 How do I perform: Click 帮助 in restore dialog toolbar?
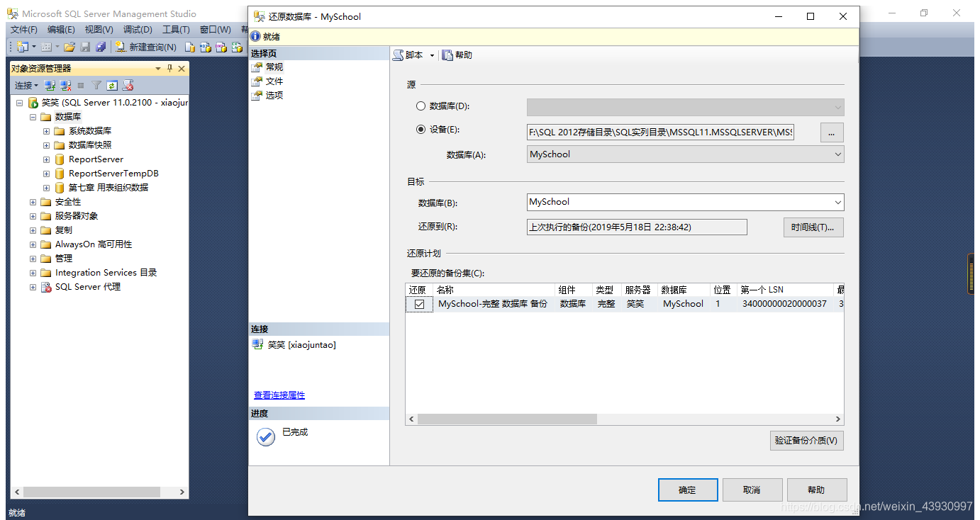(457, 55)
